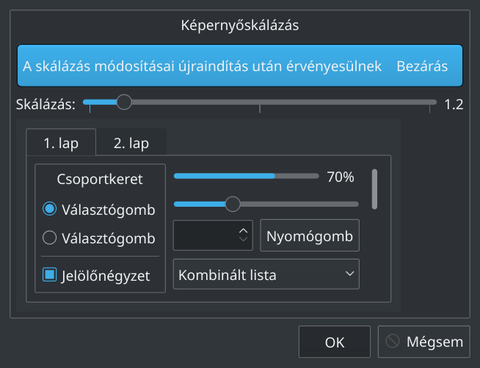Cancel using the Mégsem button
Viewport: 480px width, 368px height.
point(424,342)
